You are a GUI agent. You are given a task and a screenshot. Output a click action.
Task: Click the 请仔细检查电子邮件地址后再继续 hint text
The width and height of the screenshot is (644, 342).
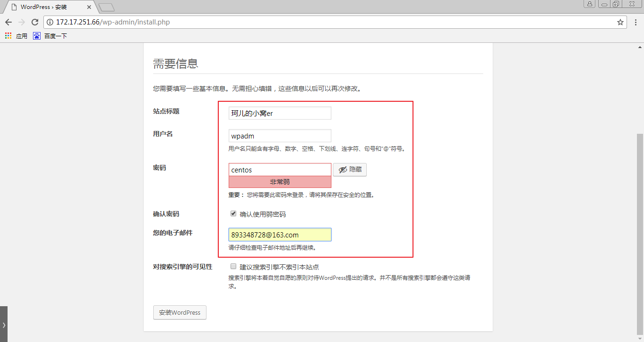coord(272,247)
